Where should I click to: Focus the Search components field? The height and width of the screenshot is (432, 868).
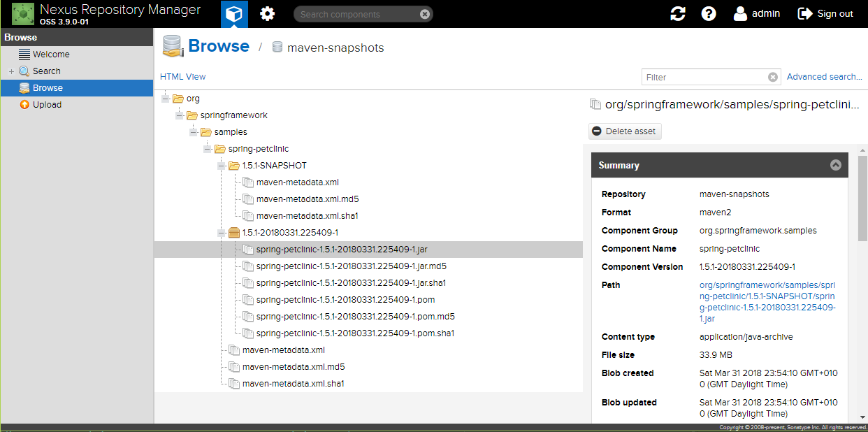(x=363, y=14)
